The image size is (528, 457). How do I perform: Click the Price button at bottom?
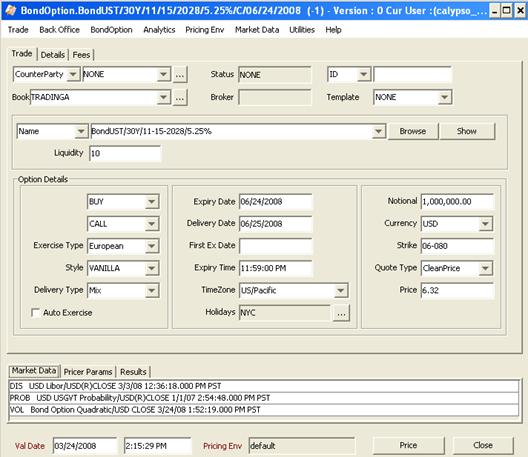408,446
